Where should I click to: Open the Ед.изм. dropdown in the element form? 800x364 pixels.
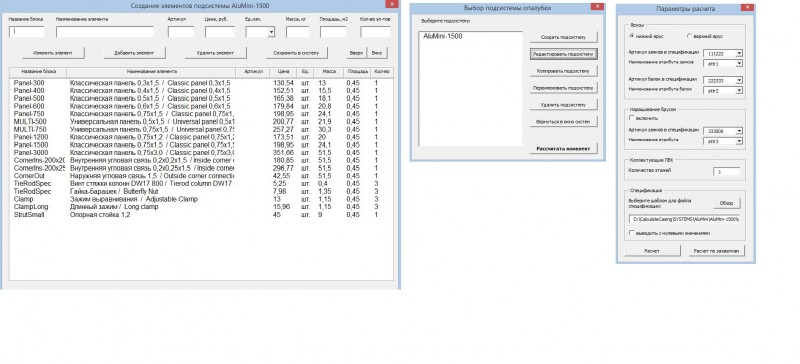271,32
